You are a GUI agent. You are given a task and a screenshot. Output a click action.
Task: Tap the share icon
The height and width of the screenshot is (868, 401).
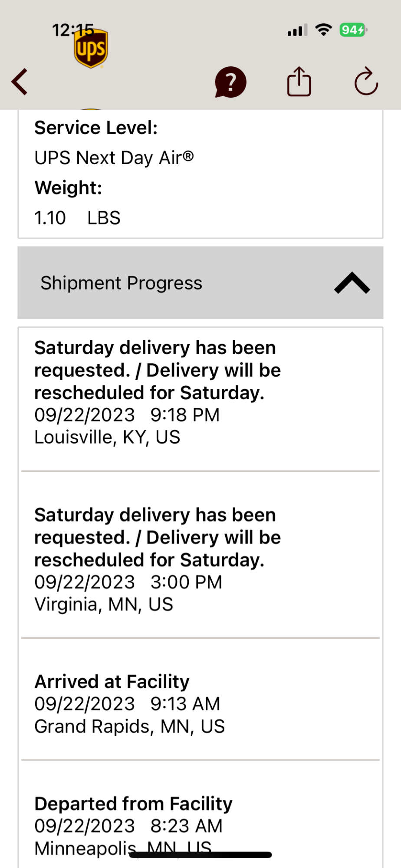tap(299, 81)
